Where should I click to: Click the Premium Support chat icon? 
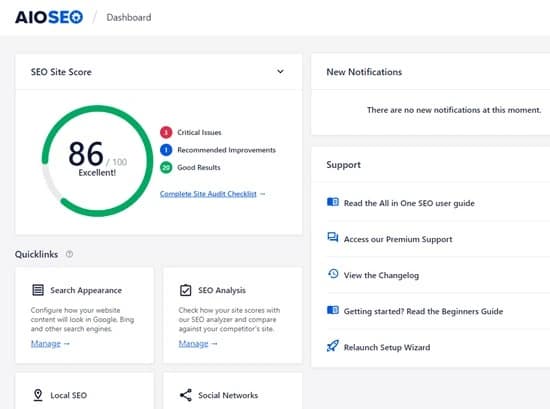pos(333,237)
